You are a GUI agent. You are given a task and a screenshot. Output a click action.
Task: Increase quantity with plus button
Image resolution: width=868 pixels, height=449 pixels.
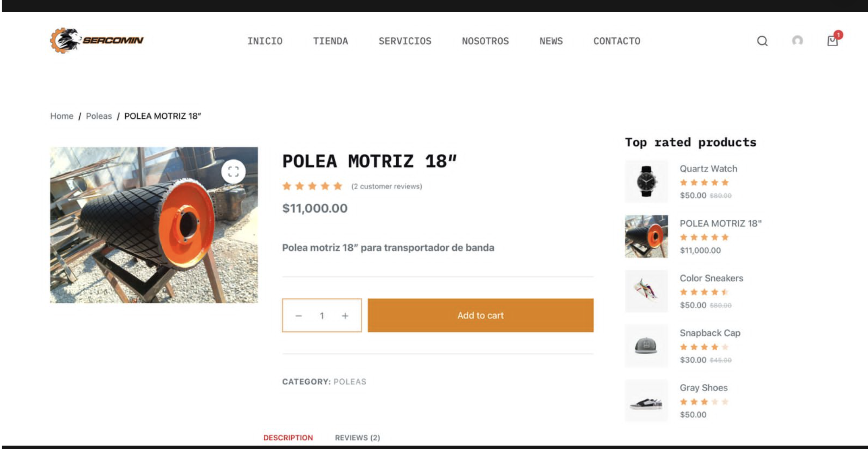click(345, 316)
